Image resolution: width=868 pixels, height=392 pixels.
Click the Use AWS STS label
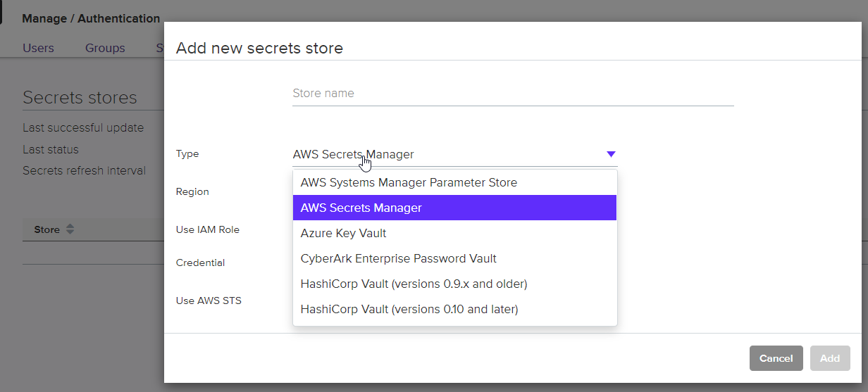(x=209, y=301)
